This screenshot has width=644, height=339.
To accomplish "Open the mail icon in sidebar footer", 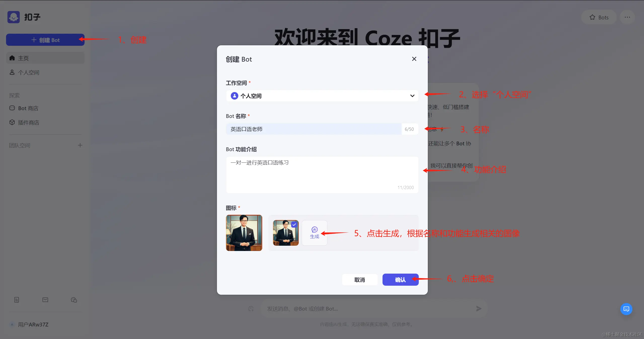I will (x=45, y=300).
